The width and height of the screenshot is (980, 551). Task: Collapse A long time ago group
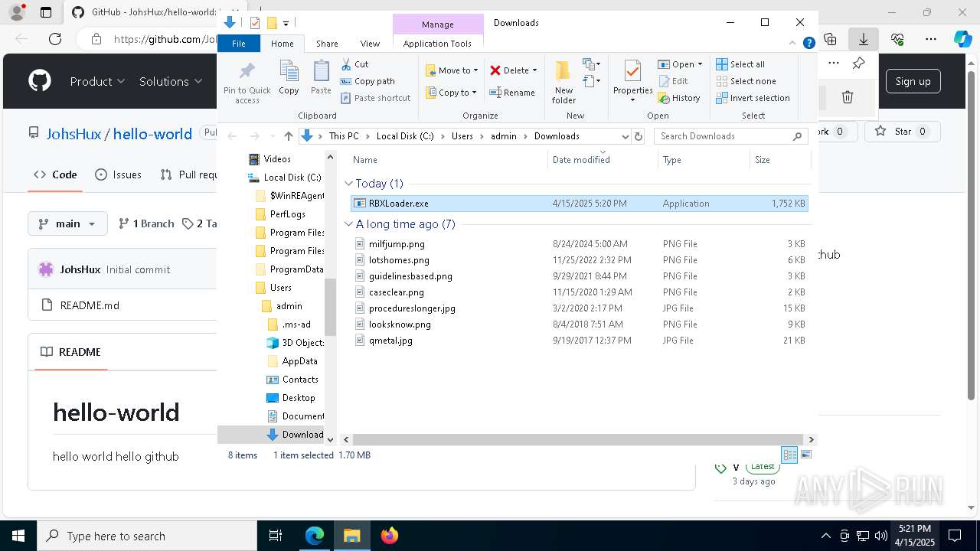coord(348,224)
